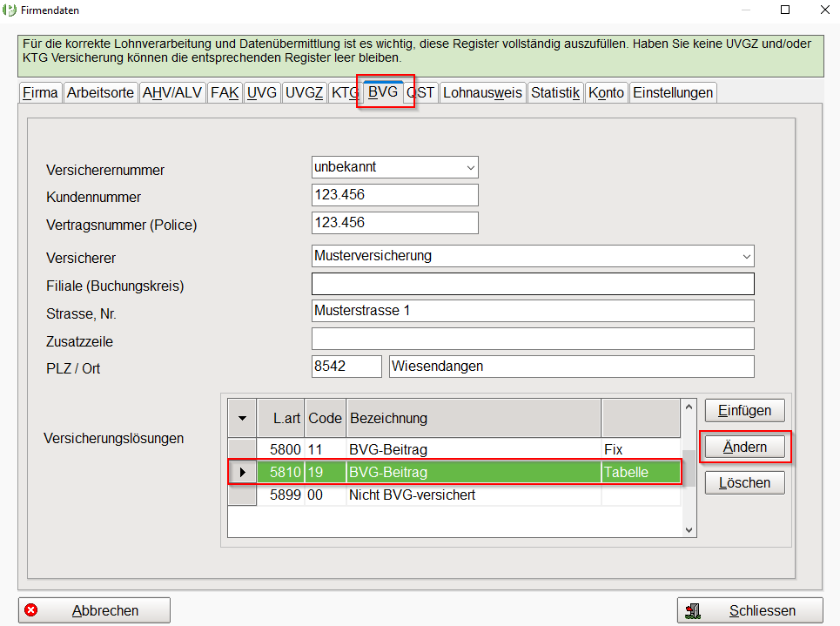Switch to the UVG tab
Image resolution: width=840 pixels, height=626 pixels.
coord(262,92)
